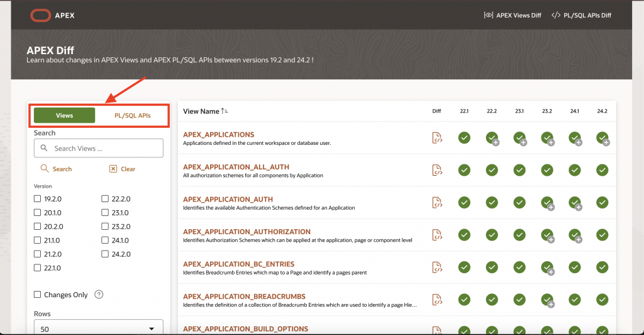The height and width of the screenshot is (335, 644).
Task: Switch to the PL/SQL APIs tab
Action: tap(132, 115)
